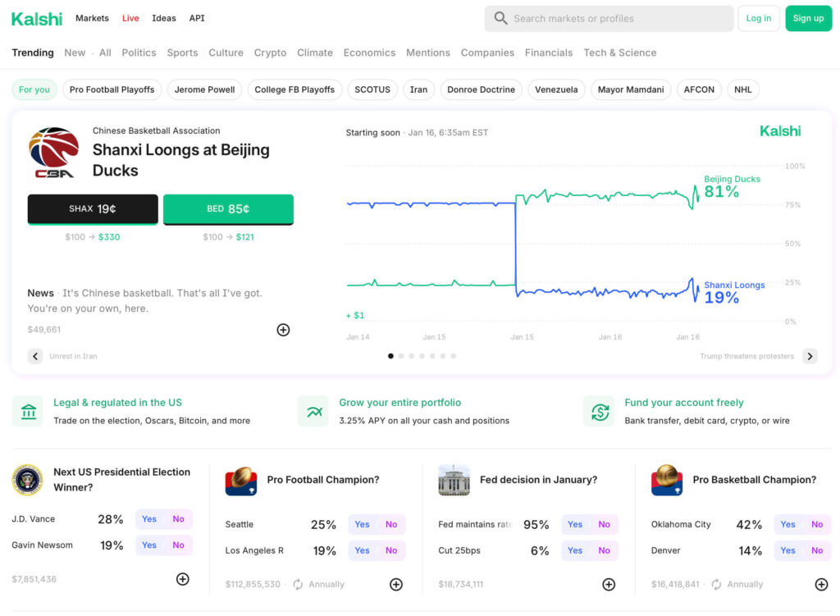Open Grow your entire portfolio link
This screenshot has height=616, width=840.
399,402
